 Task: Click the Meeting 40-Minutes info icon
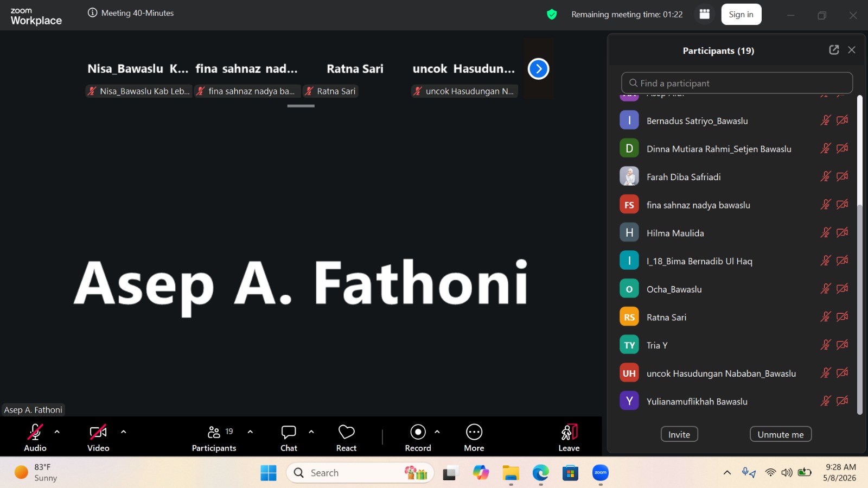tap(93, 13)
